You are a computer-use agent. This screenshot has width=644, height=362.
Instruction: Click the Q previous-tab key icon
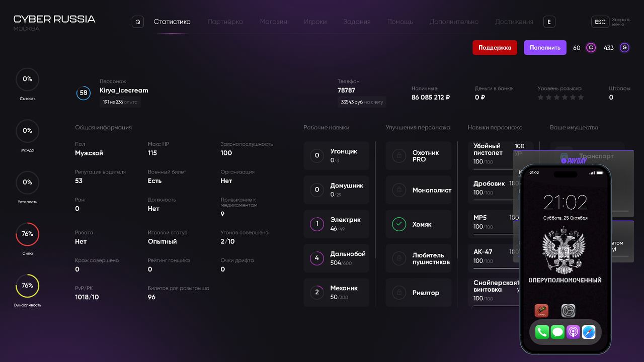[138, 22]
